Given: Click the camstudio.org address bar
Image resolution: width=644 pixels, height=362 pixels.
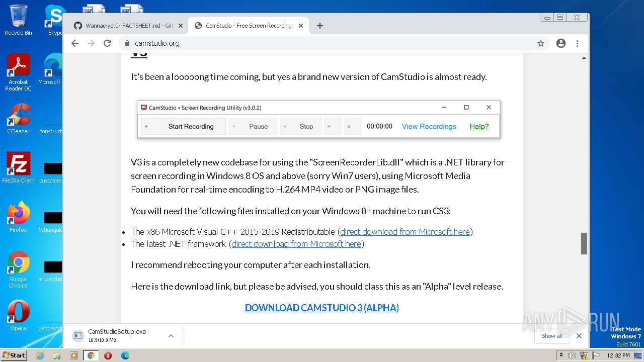Looking at the screenshot, I should pos(330,43).
